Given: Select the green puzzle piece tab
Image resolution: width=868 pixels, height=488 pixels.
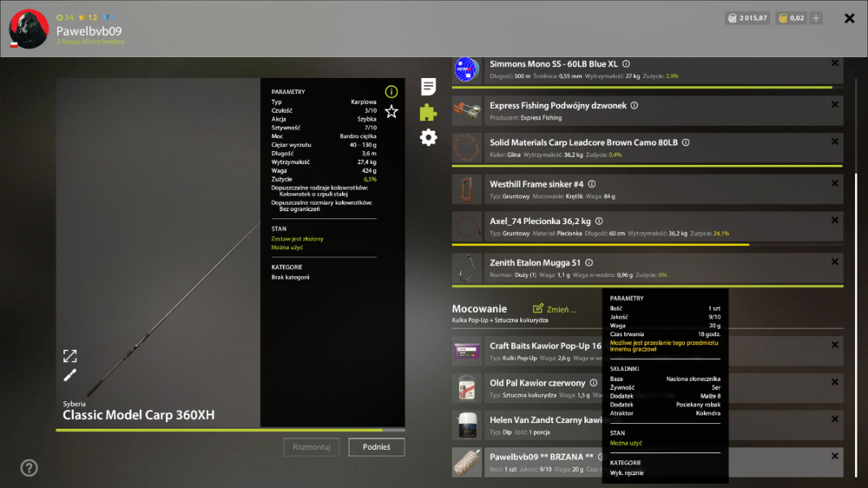Looking at the screenshot, I should coord(428,112).
